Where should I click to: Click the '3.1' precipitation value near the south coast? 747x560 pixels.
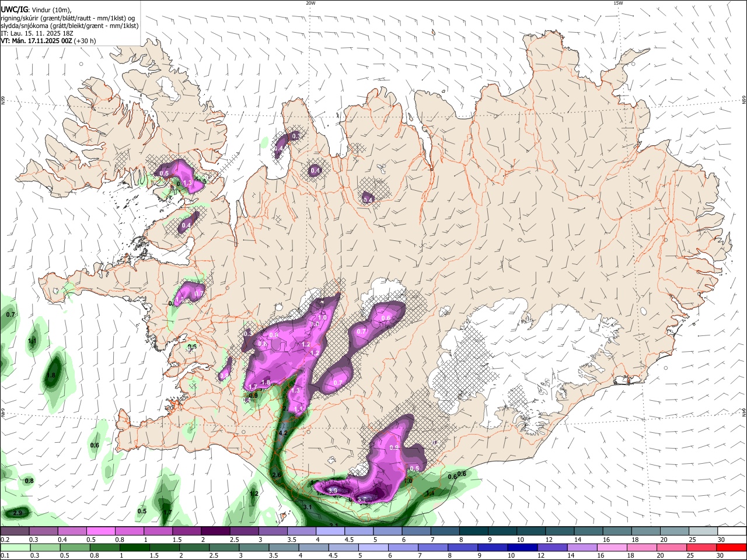(x=308, y=508)
